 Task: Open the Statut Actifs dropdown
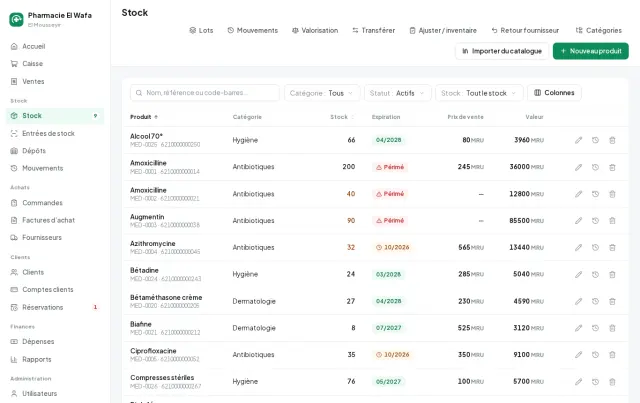tap(398, 93)
